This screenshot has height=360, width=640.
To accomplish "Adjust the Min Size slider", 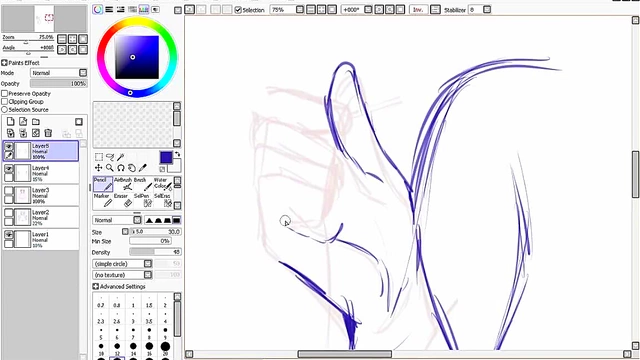I will point(150,241).
